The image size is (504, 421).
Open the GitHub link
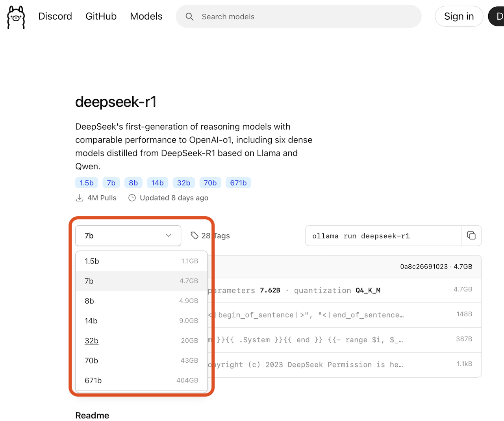click(x=101, y=16)
